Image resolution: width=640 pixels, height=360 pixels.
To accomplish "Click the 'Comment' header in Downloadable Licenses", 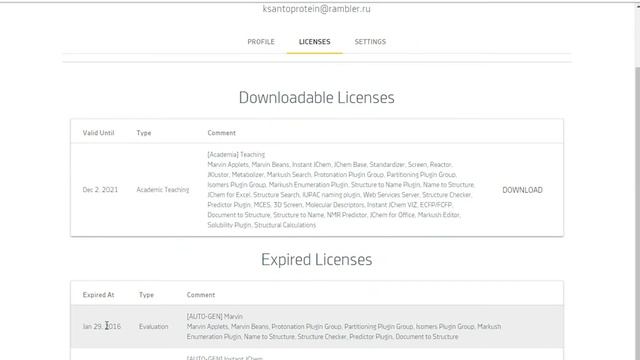I will [221, 133].
